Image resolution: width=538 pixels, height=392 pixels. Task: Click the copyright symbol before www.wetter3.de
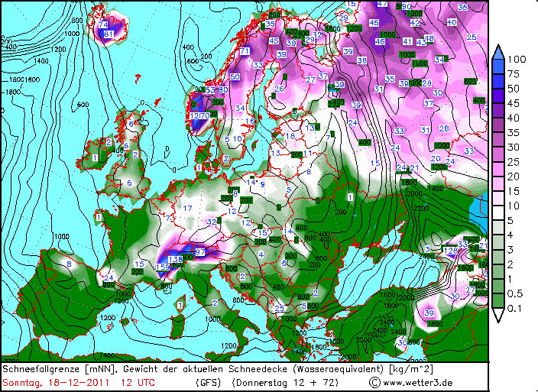[x=374, y=381]
